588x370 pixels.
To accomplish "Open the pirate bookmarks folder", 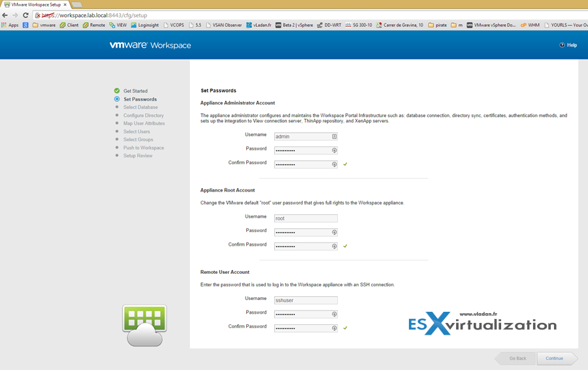I will (x=438, y=25).
